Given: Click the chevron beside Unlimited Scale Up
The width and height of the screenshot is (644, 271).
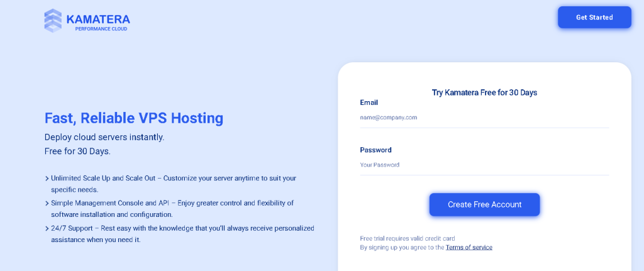Looking at the screenshot, I should pyautogui.click(x=47, y=179).
